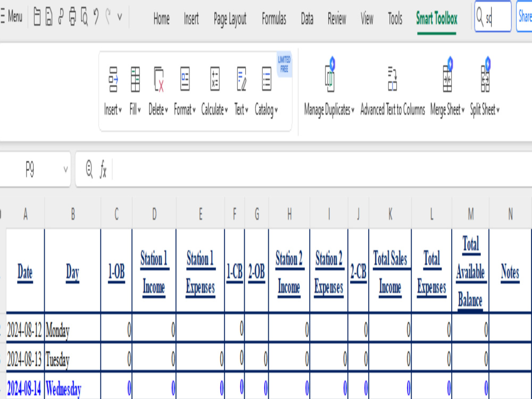Expand the Split Sheet dropdown label
The image size is (532, 399).
[x=485, y=110]
